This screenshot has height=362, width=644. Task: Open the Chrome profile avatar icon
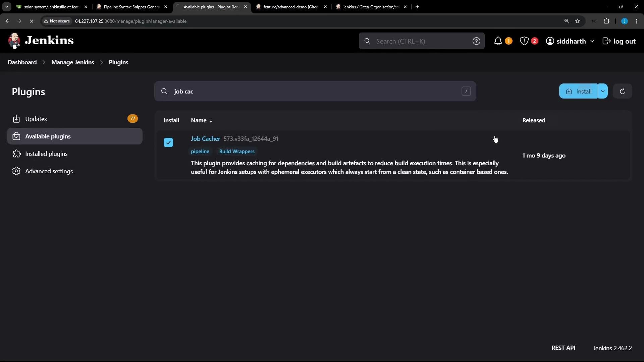[624, 21]
